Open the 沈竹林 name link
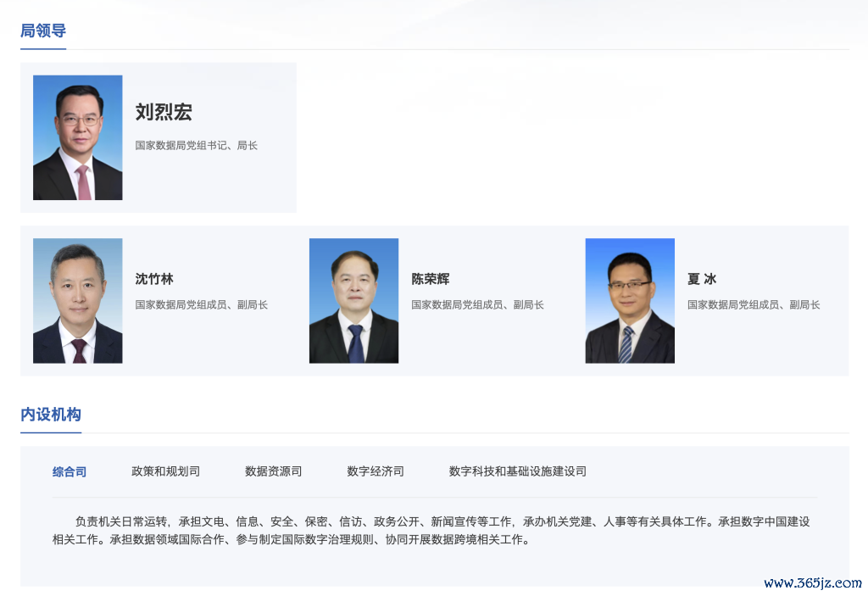The height and width of the screenshot is (596, 868). pyautogui.click(x=154, y=279)
